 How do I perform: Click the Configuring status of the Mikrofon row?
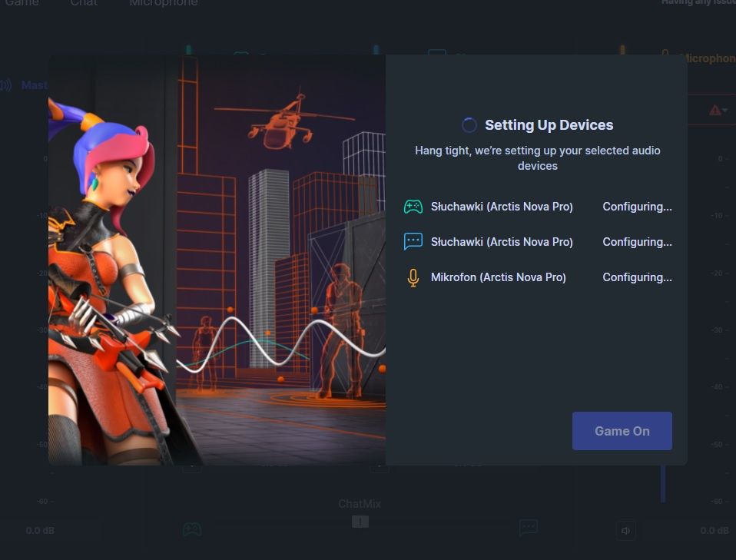[x=637, y=277]
